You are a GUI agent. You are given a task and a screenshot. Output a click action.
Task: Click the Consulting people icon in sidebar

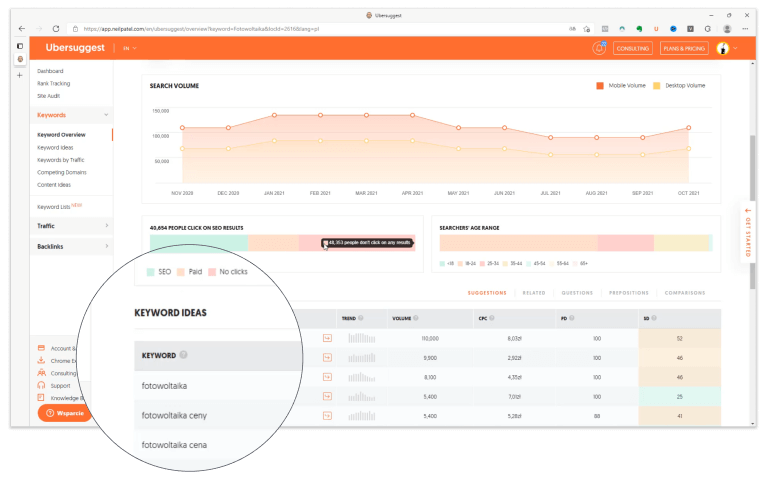pos(42,373)
